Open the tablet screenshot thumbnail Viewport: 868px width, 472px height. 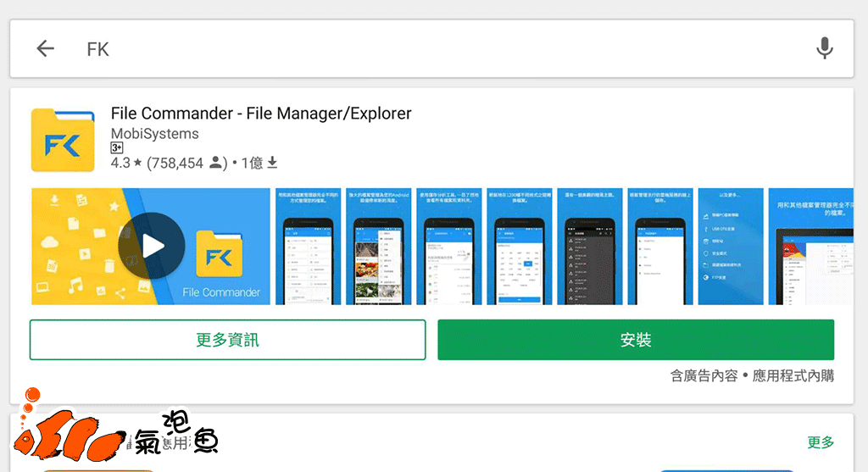(811, 247)
